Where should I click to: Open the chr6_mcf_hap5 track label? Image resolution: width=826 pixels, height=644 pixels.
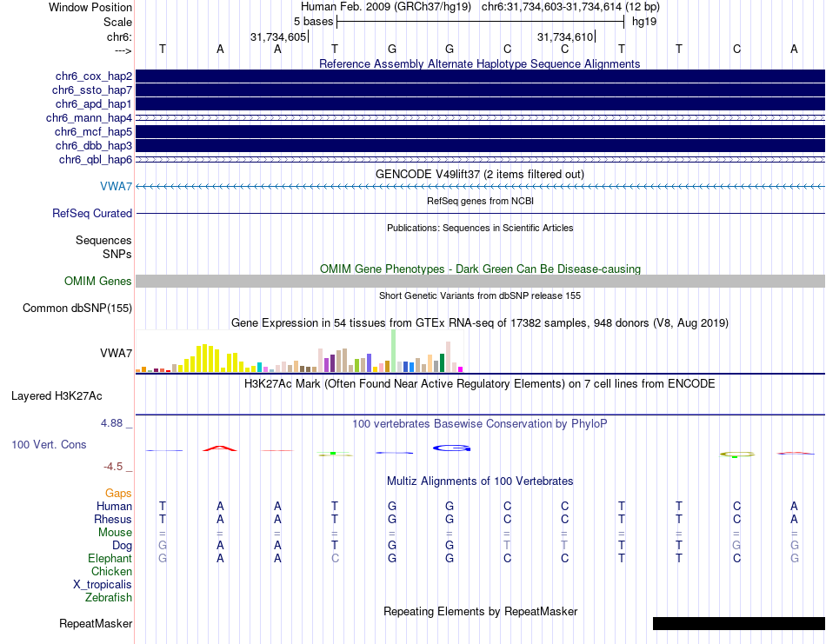[93, 131]
